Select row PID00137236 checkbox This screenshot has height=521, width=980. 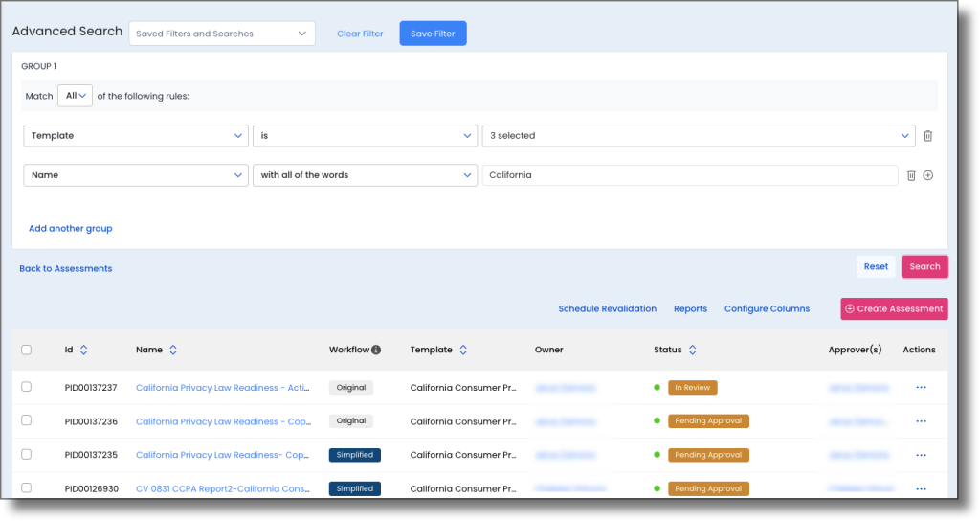[26, 420]
